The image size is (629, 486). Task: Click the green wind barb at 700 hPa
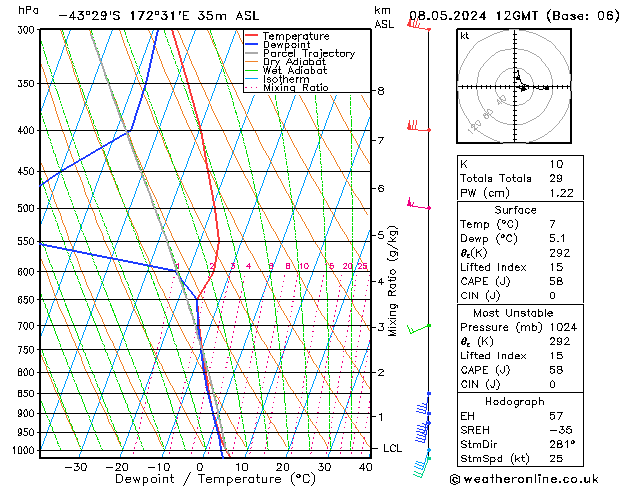click(419, 329)
